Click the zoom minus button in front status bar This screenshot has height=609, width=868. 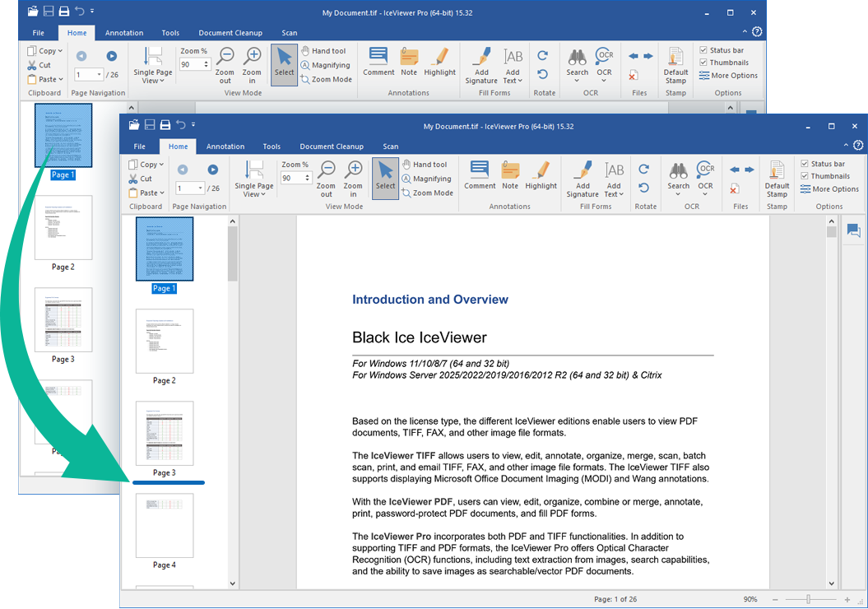[775, 600]
